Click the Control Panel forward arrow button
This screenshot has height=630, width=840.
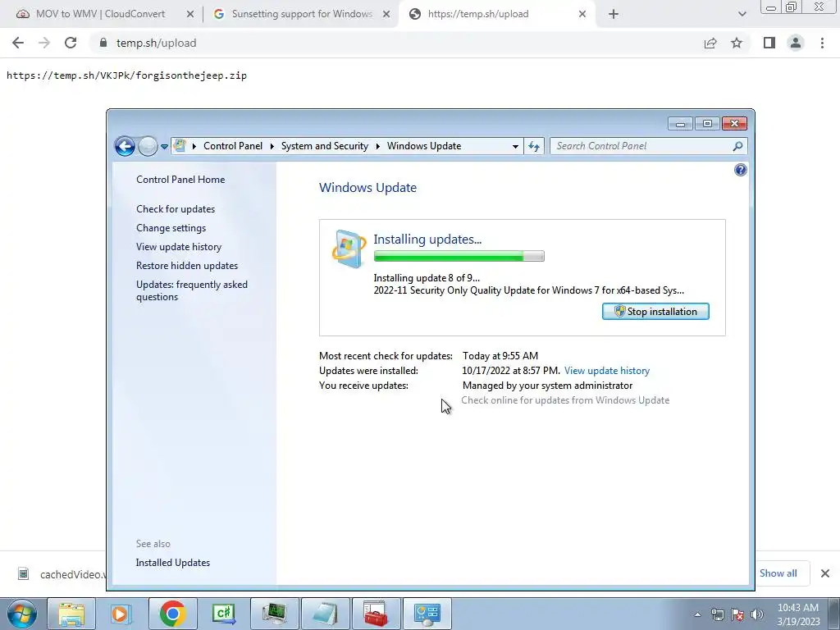[x=148, y=146]
